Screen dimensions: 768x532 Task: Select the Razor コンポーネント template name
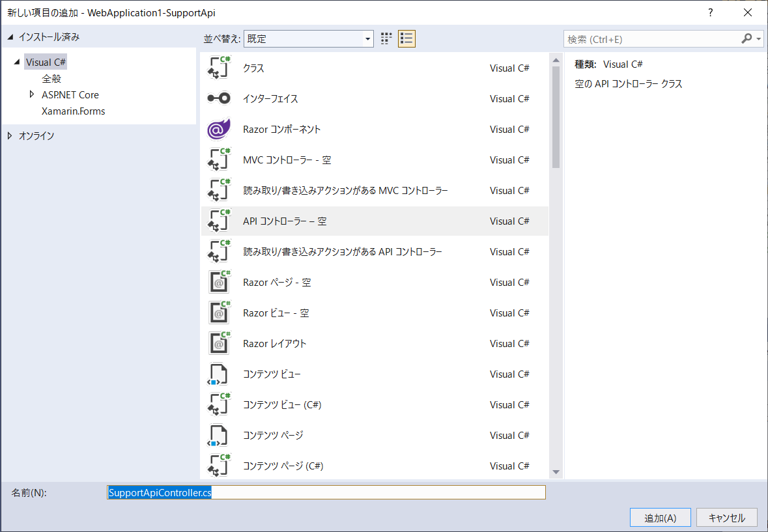pyautogui.click(x=281, y=129)
